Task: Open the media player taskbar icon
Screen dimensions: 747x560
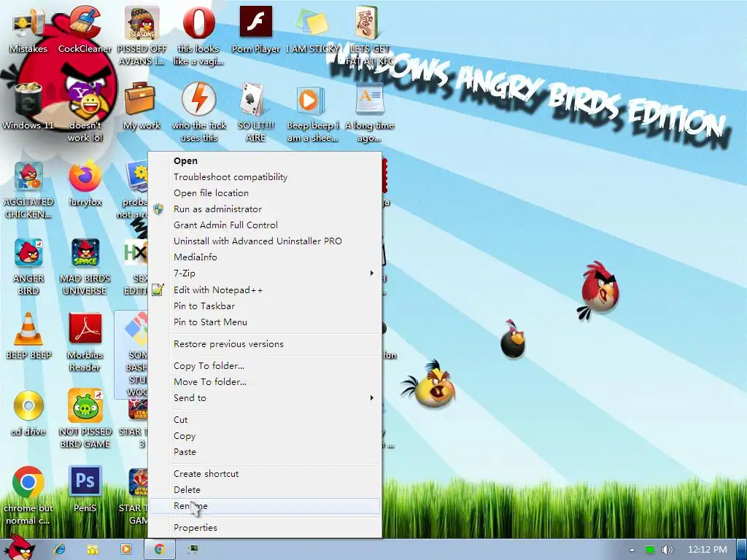Action: pos(126,549)
